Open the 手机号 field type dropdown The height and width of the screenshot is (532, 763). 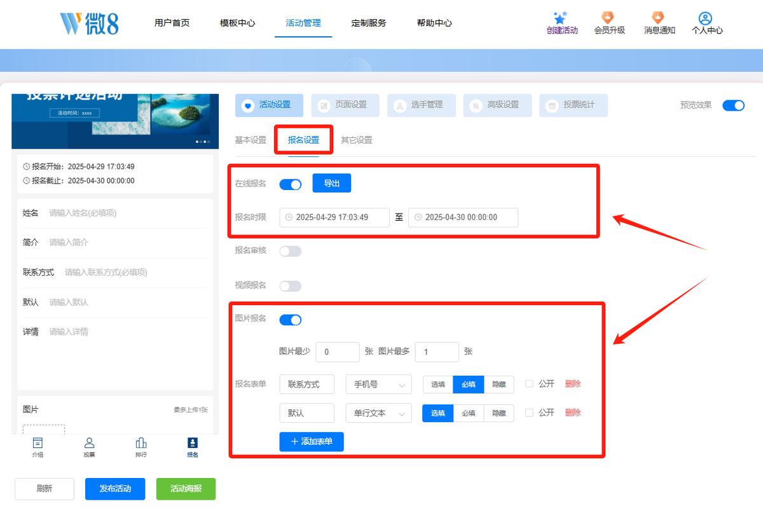tap(378, 385)
